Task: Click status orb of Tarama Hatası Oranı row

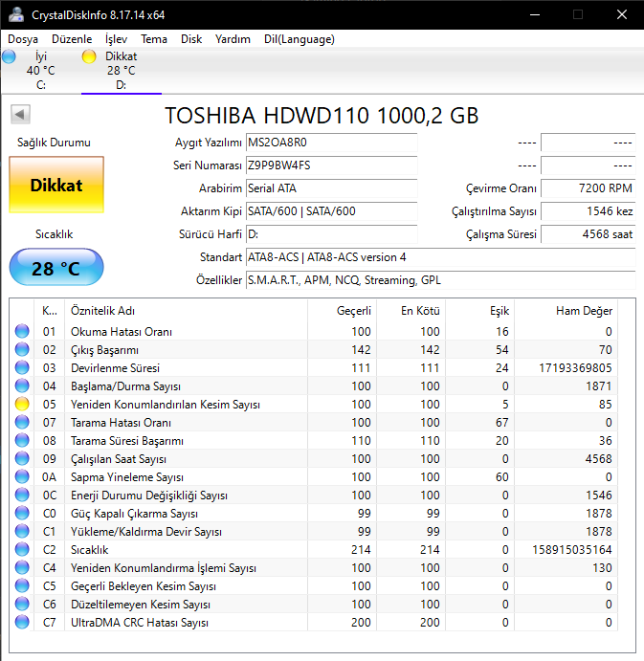Action: [22, 422]
